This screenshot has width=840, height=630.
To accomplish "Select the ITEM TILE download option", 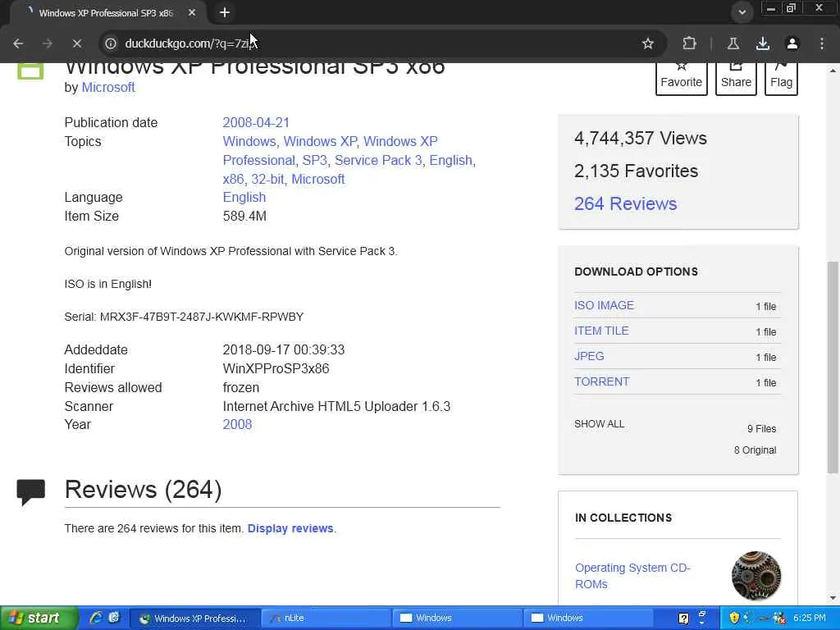I will (601, 331).
